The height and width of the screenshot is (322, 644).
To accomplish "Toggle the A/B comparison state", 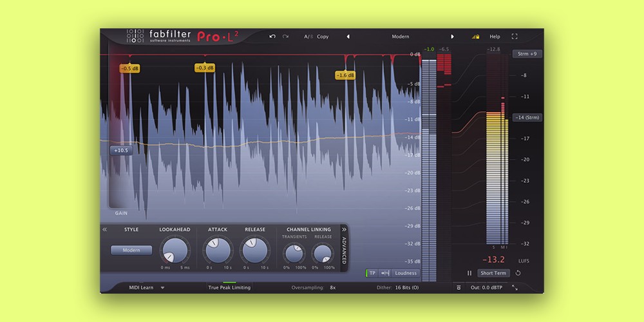I will pos(308,37).
